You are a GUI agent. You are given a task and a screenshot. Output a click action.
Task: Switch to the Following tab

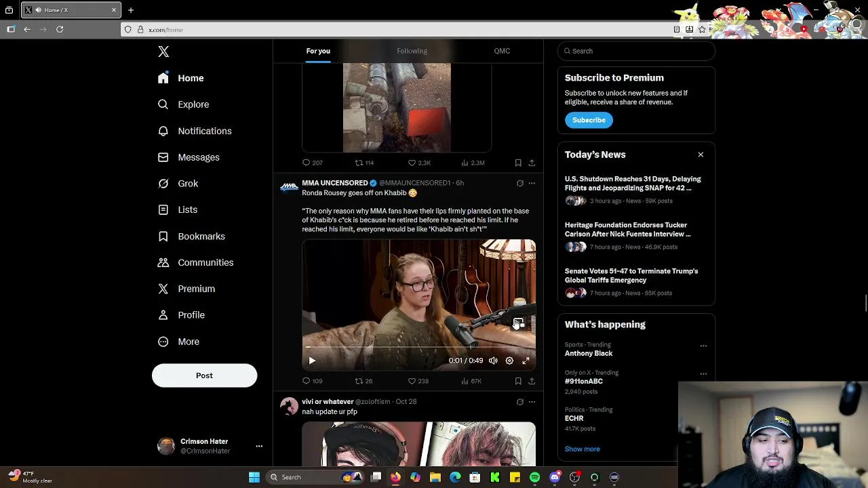click(x=412, y=51)
